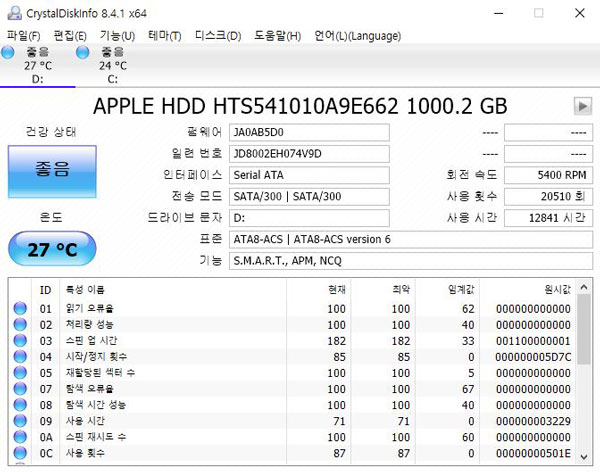Select the 스핀 재시도 수 attribute row
The height and width of the screenshot is (472, 600).
[292, 437]
